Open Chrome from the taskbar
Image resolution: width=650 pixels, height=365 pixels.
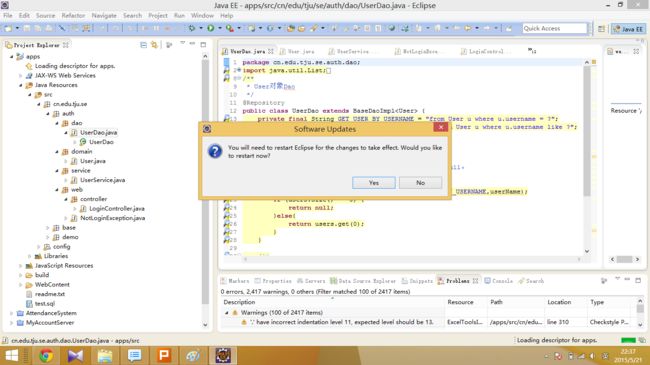coord(46,355)
